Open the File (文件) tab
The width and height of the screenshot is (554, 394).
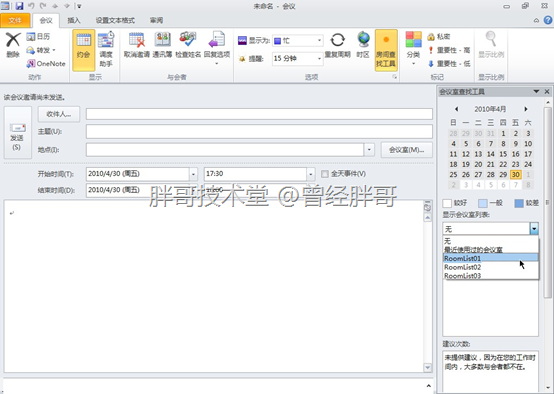coord(15,20)
